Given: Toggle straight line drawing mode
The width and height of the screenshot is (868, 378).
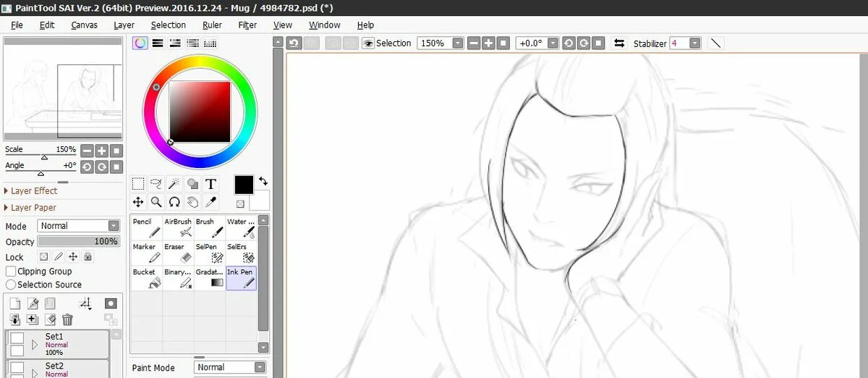Looking at the screenshot, I should click(x=715, y=43).
